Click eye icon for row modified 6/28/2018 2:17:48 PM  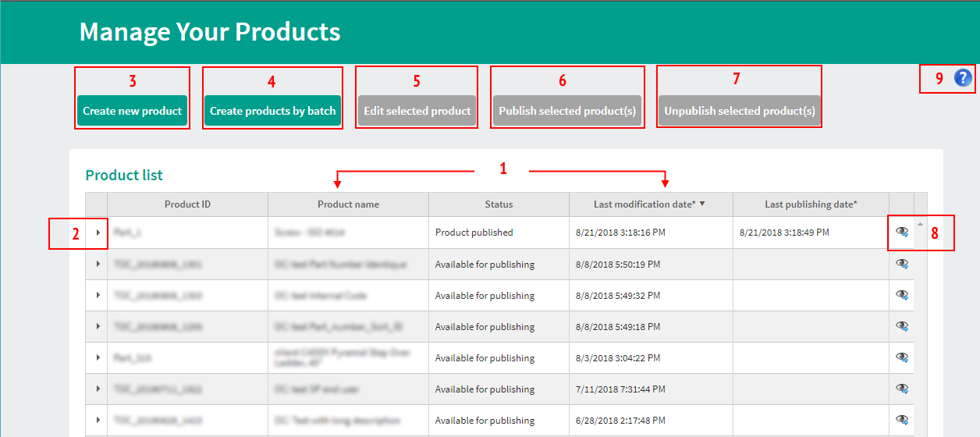coord(902,420)
